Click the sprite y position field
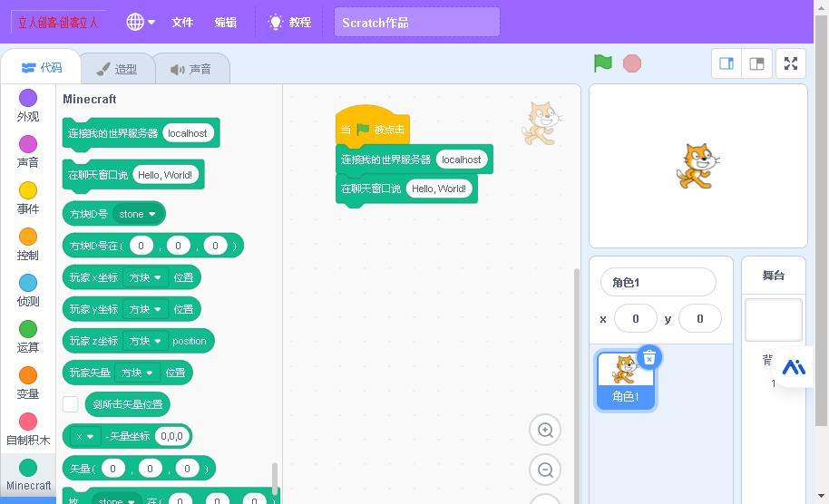 [x=700, y=318]
